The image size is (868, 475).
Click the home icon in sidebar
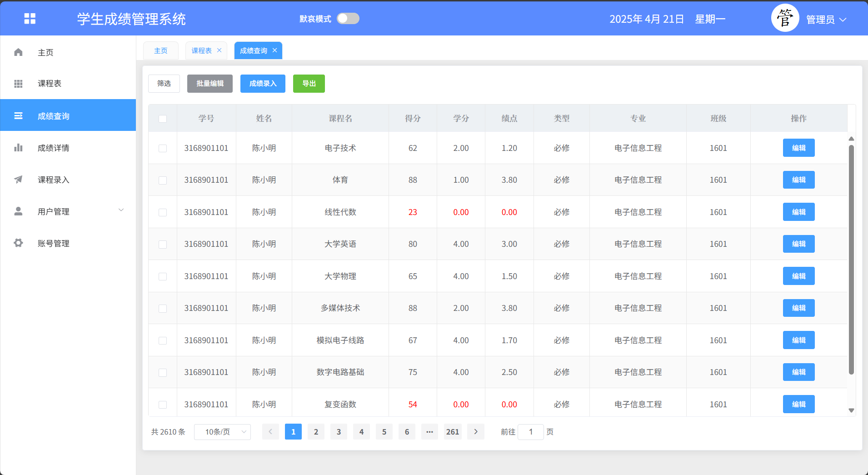point(18,52)
